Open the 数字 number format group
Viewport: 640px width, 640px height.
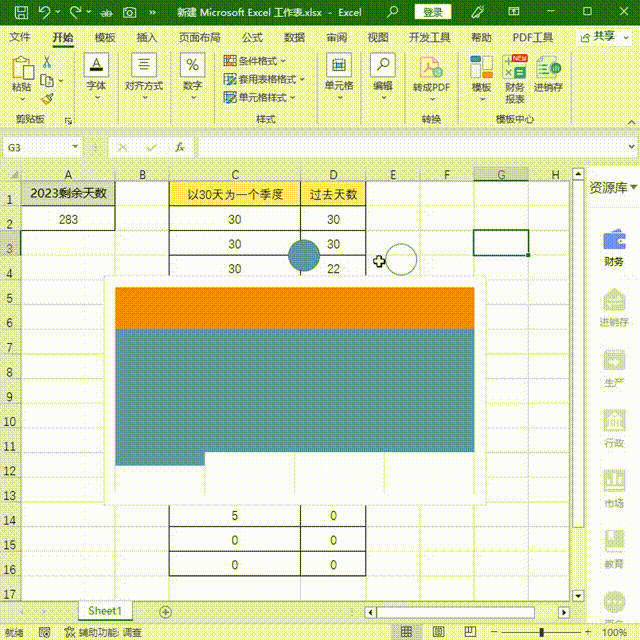click(x=193, y=76)
